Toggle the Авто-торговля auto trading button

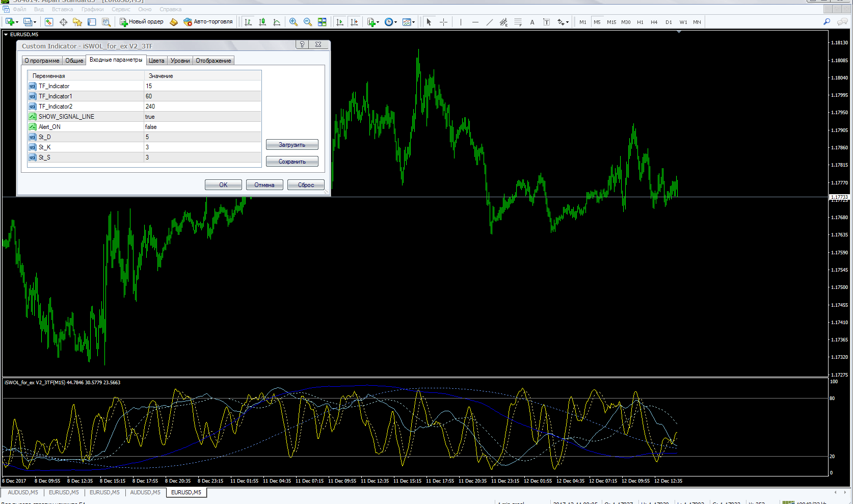(208, 22)
